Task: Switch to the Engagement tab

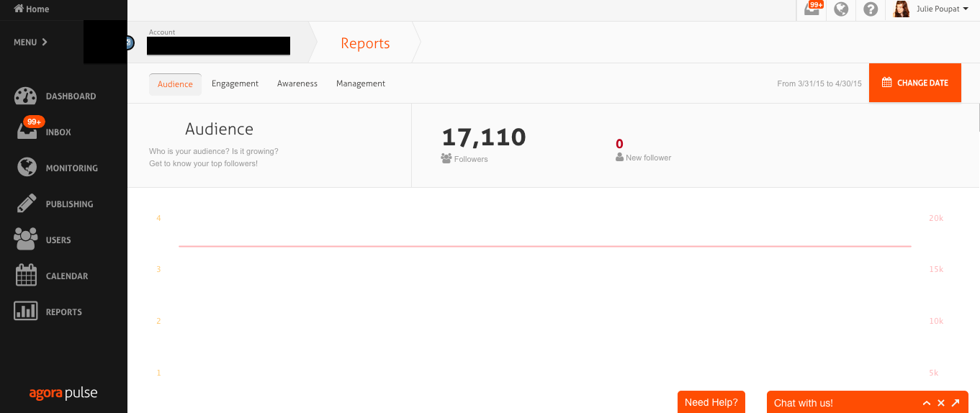Action: point(235,83)
